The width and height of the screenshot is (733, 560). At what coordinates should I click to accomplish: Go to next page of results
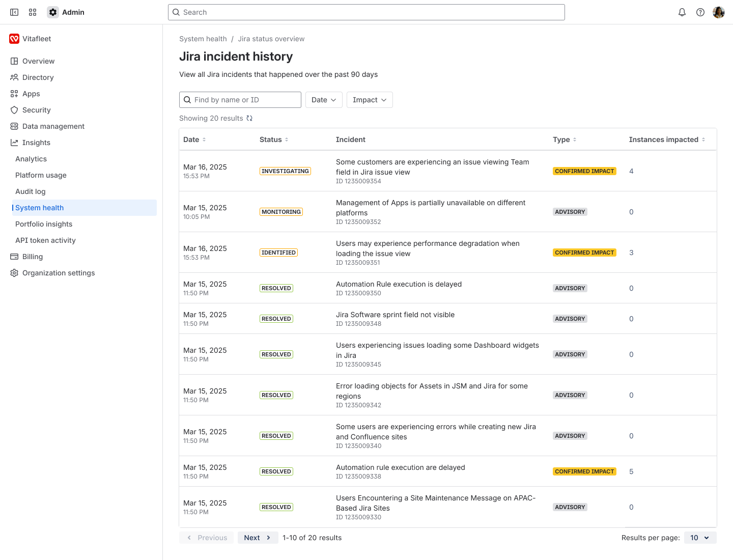tap(258, 537)
